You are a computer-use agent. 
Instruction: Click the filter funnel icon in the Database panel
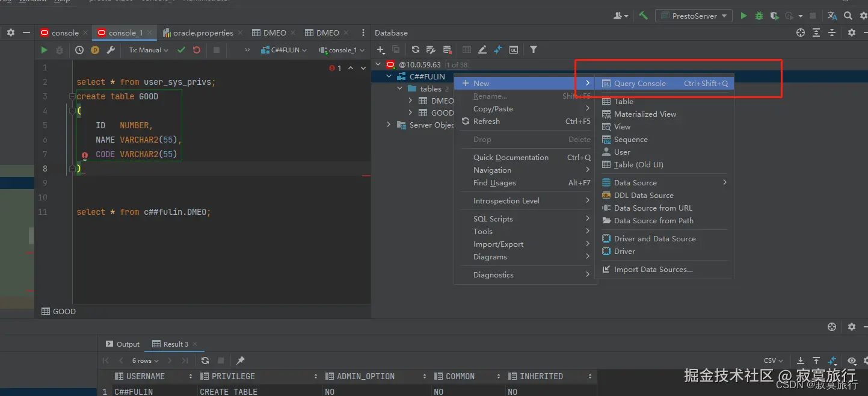[x=533, y=50]
